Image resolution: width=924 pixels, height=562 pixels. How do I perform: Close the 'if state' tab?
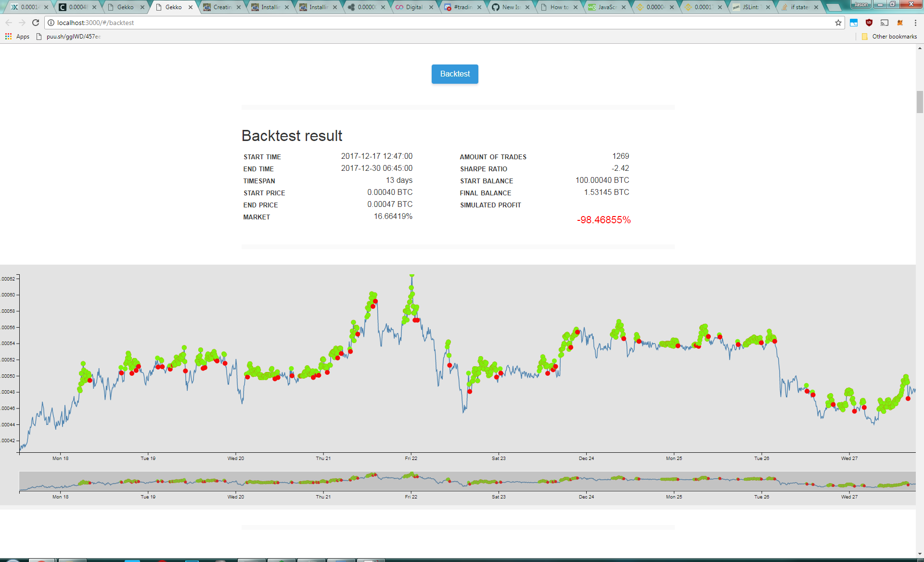(816, 7)
